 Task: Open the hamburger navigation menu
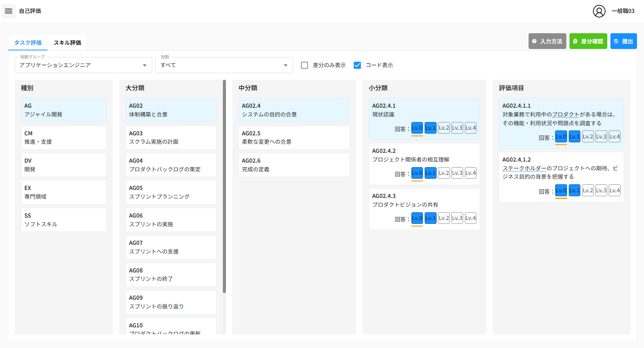click(x=9, y=11)
